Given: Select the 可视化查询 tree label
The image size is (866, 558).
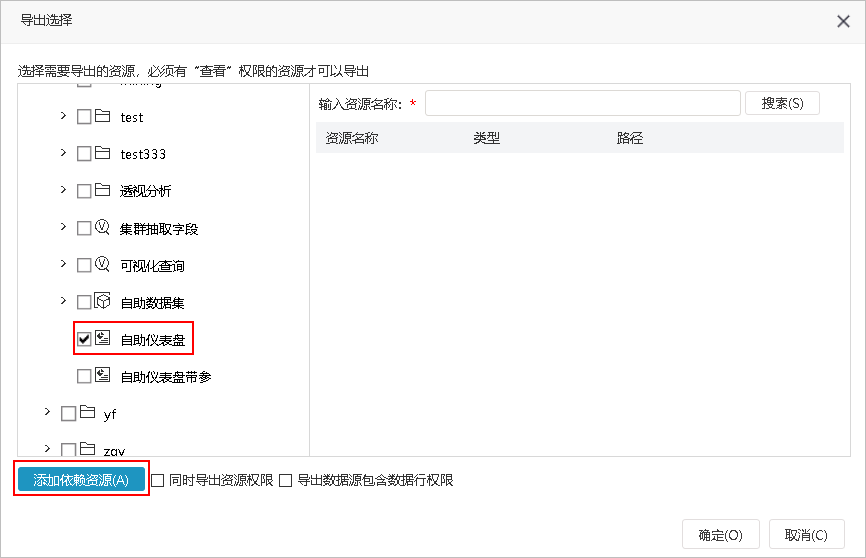Looking at the screenshot, I should tap(152, 266).
